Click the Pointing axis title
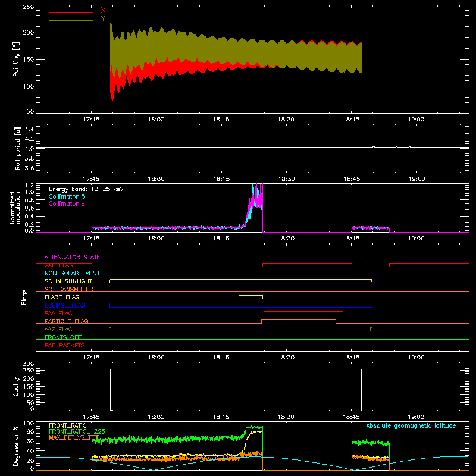476x476 pixels. pyautogui.click(x=16, y=59)
